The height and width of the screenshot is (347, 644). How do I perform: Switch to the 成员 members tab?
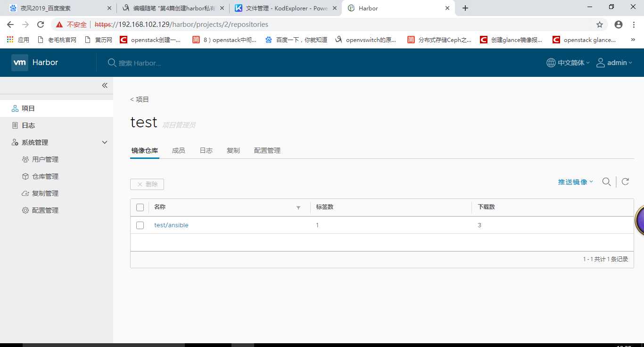pos(179,150)
